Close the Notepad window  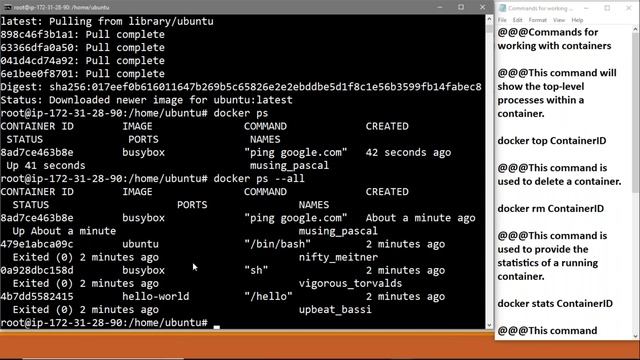click(x=629, y=8)
